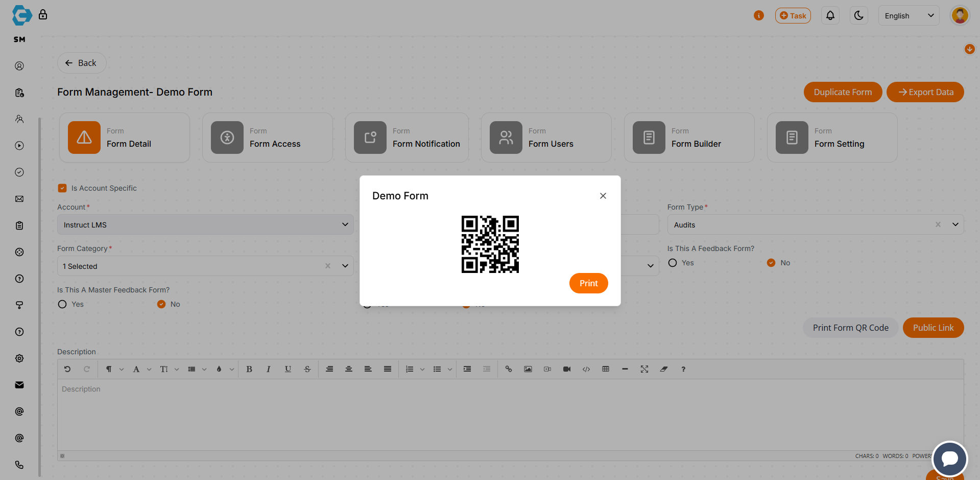Viewport: 980px width, 480px height.
Task: Select Yes for Master Feedback Form
Action: click(62, 304)
